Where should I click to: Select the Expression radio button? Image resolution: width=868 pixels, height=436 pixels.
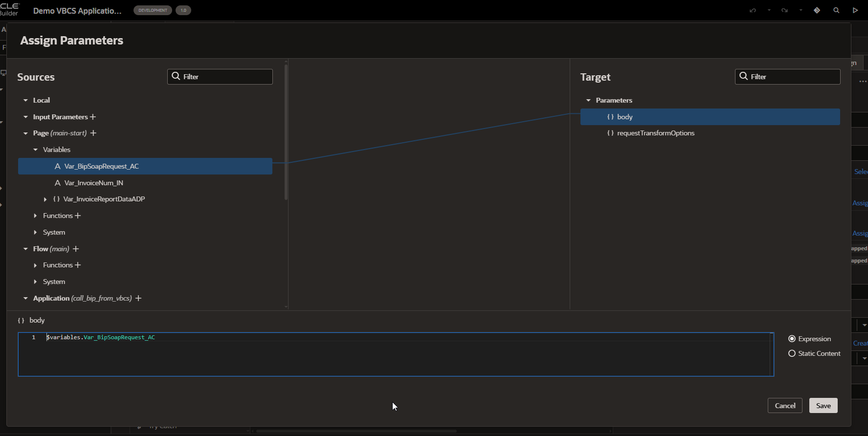(792, 339)
